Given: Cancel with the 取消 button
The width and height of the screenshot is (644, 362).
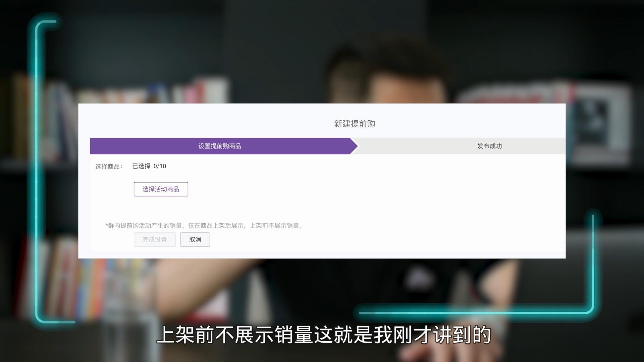Looking at the screenshot, I should (195, 240).
